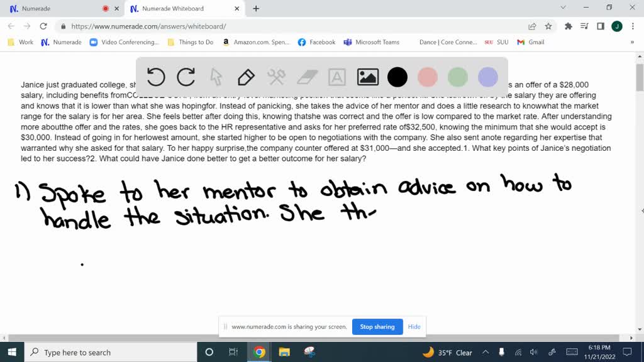Pick the black pen color

[x=397, y=77]
